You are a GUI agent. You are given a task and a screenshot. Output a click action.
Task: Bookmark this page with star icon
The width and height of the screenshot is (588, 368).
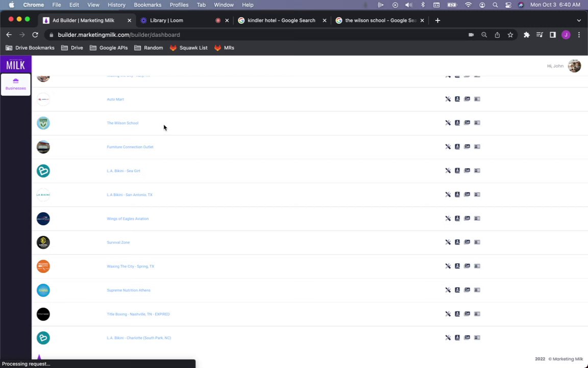510,35
